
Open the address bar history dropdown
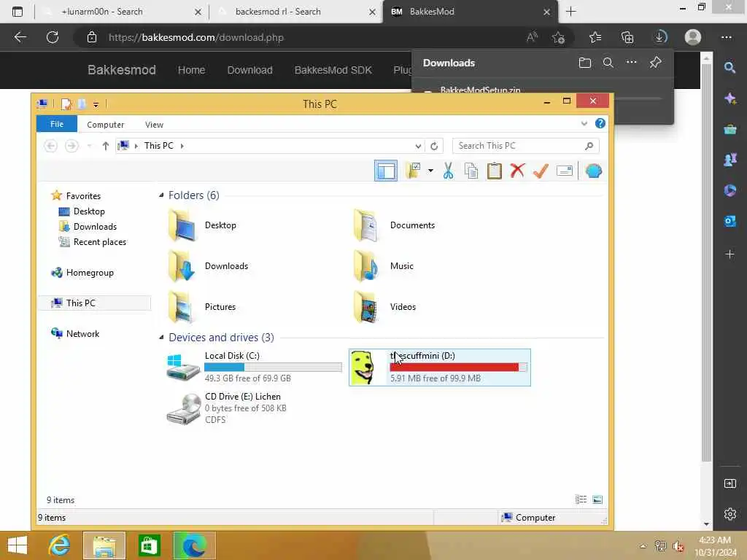tap(418, 146)
